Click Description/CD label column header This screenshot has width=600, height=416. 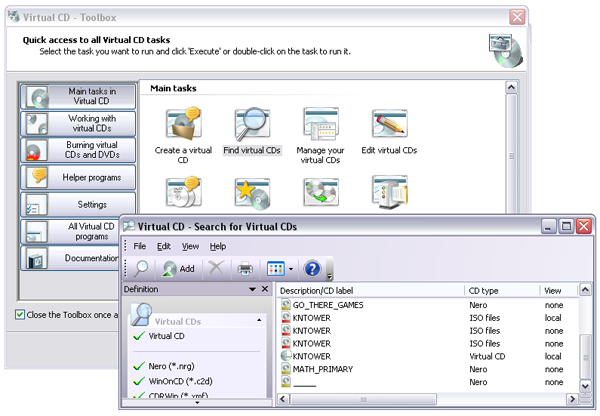370,291
